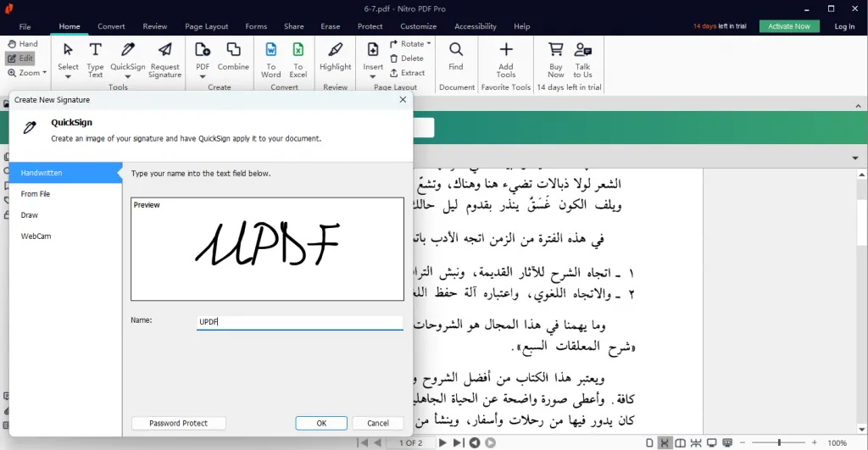This screenshot has height=450, width=868.
Task: Open the Forms tab
Action: [x=256, y=26]
